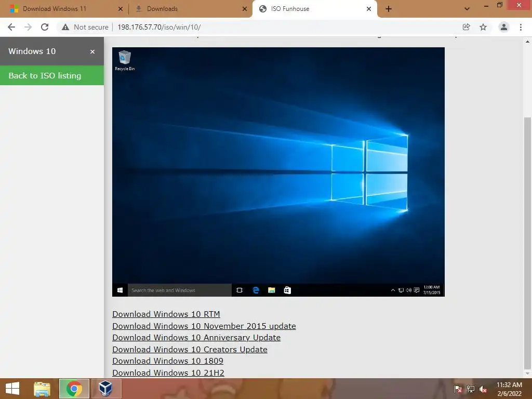Click Back to ISO listing
532x399 pixels.
tap(52, 75)
